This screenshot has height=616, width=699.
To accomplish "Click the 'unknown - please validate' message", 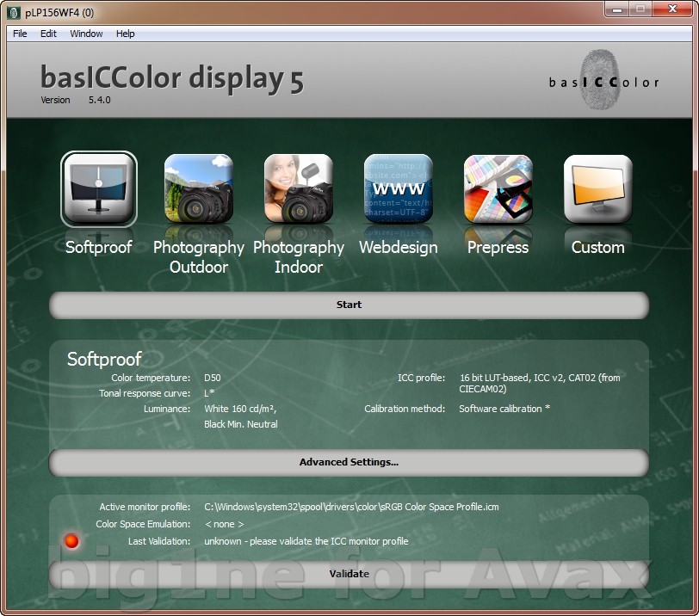I will pyautogui.click(x=306, y=541).
